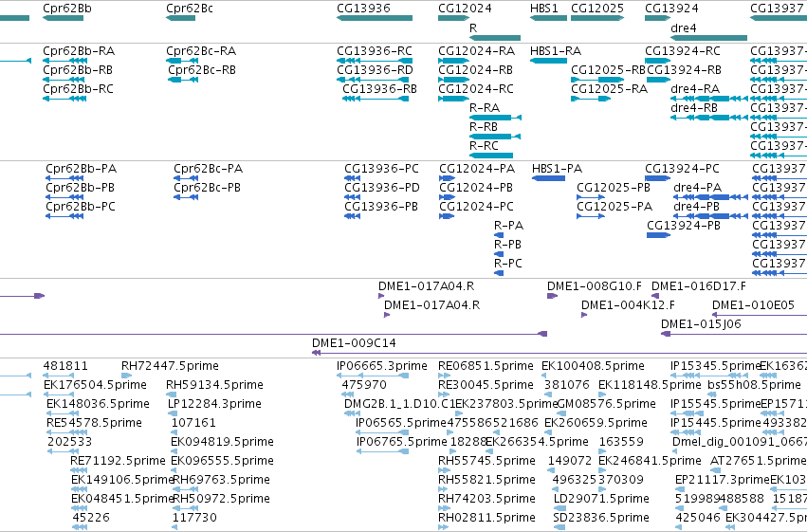Click EST GM08576.5prime label
Screen dimensions: 807x532
coord(607,404)
